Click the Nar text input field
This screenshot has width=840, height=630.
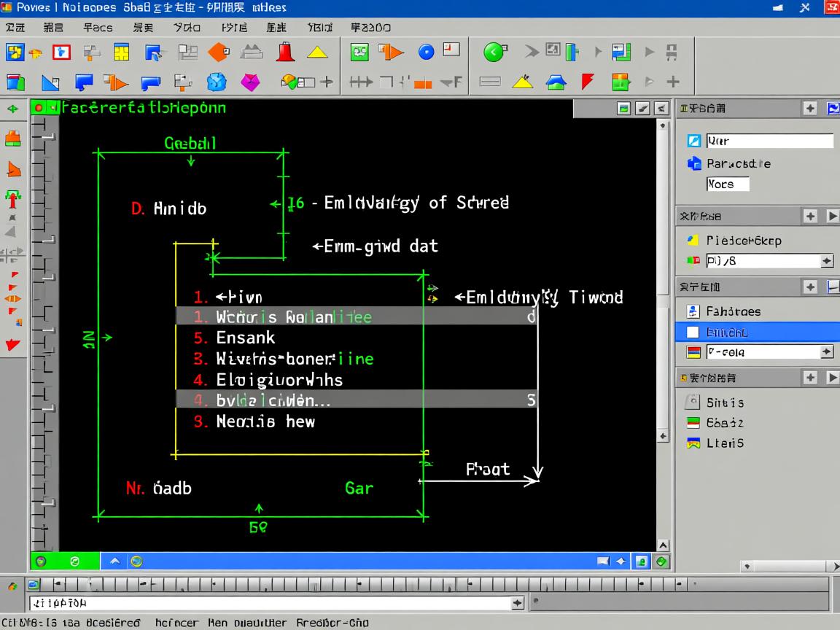(769, 141)
